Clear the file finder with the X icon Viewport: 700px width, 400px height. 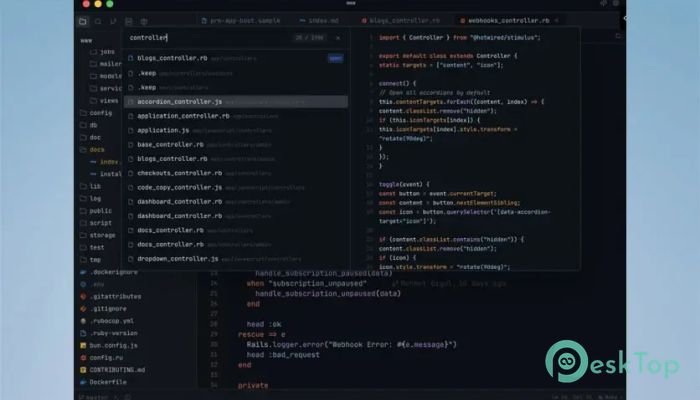[338, 38]
